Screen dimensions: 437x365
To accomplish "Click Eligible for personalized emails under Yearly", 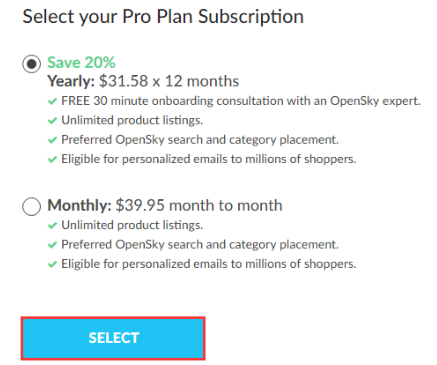I will [209, 159].
